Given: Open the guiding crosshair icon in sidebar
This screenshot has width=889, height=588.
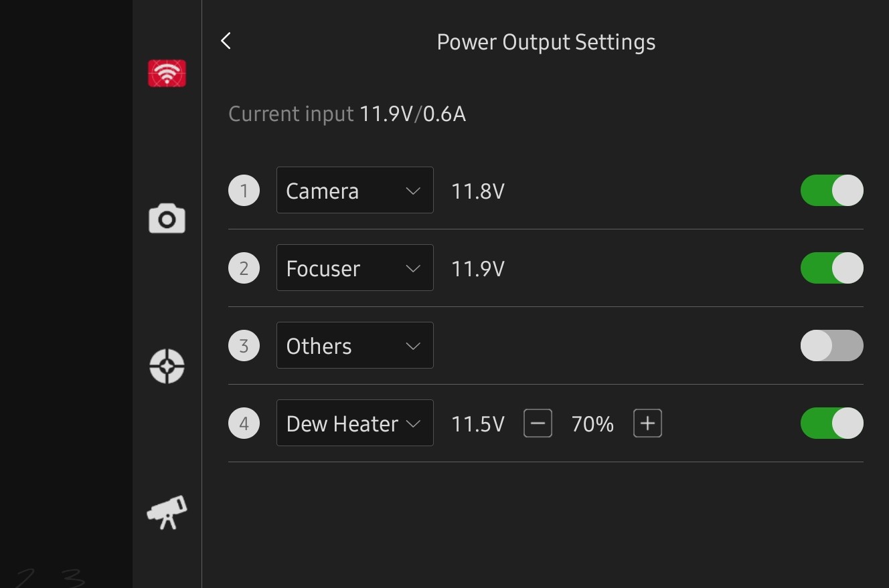Looking at the screenshot, I should tap(167, 366).
